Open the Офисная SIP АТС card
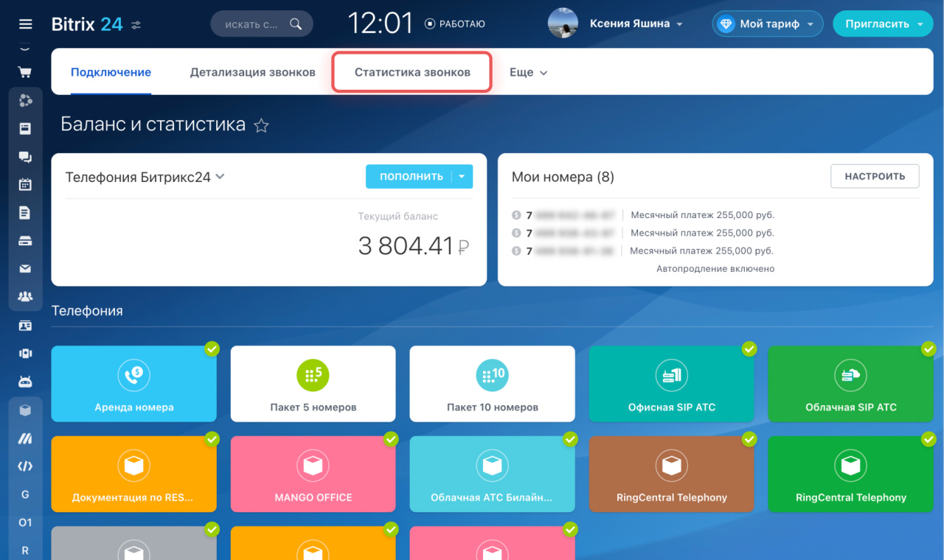 671,384
